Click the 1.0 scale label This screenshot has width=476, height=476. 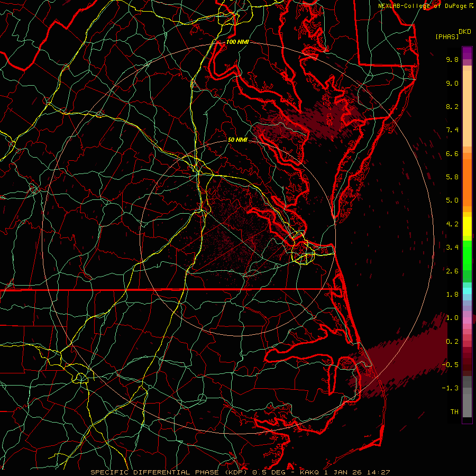coord(452,318)
